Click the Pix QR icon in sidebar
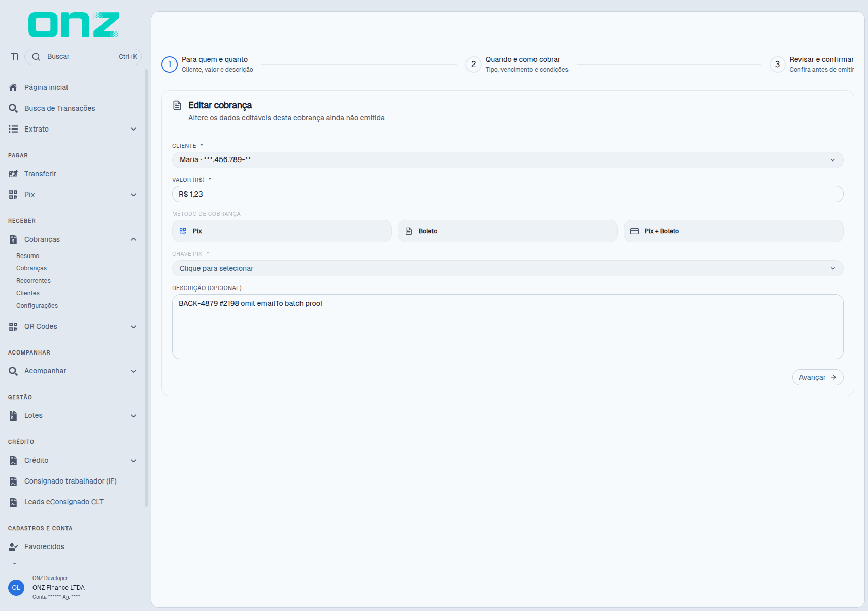The width and height of the screenshot is (868, 611). pyautogui.click(x=13, y=195)
